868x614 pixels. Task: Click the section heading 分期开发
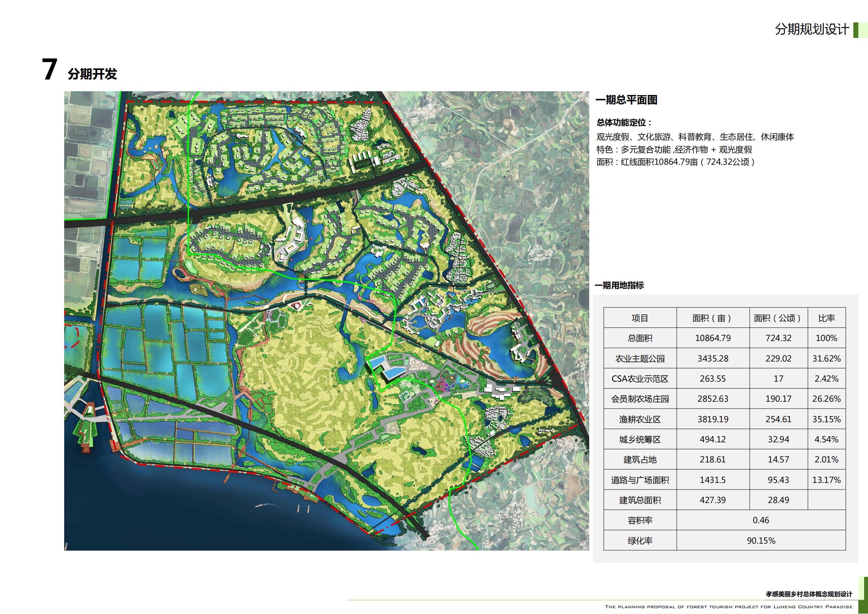click(x=92, y=74)
